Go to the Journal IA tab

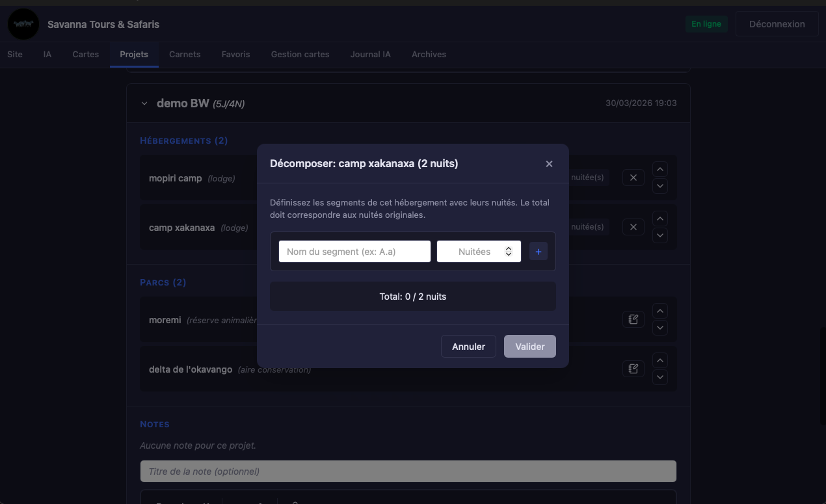(x=370, y=54)
